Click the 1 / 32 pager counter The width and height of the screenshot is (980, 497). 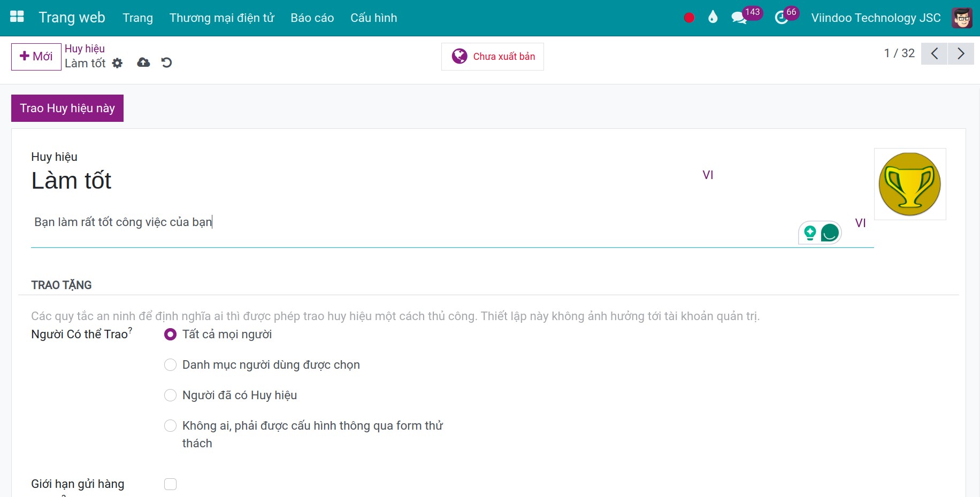pos(899,53)
